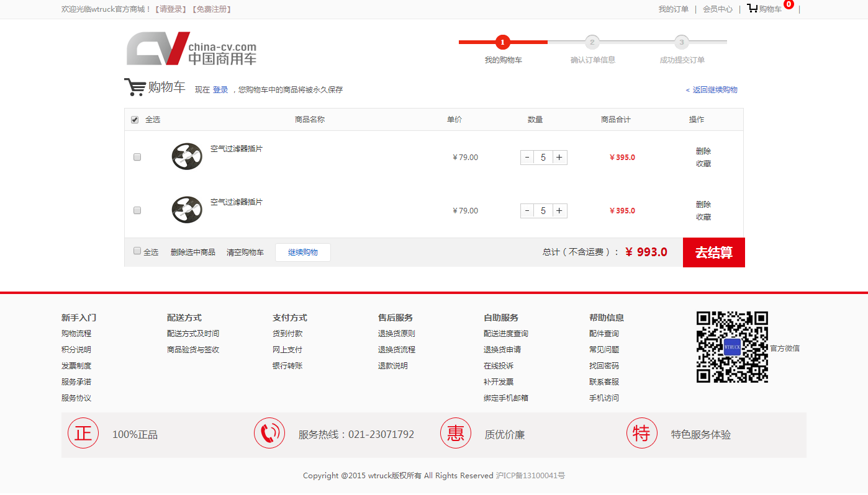Image resolution: width=868 pixels, height=495 pixels.
Task: Select step 2 确认订单信息 in progress bar
Action: coord(592,43)
